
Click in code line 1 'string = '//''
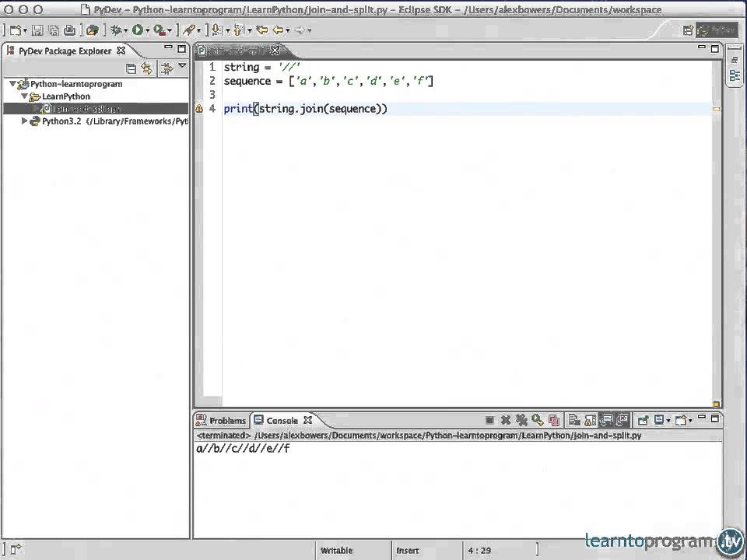coord(262,67)
